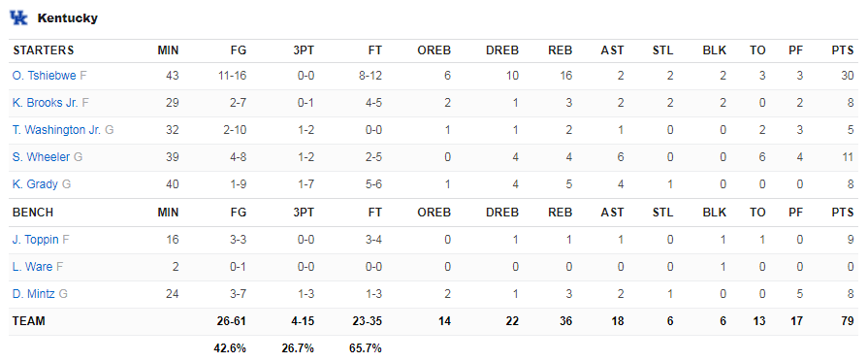Click K. Grady player name
868x362 pixels.
(x=35, y=184)
